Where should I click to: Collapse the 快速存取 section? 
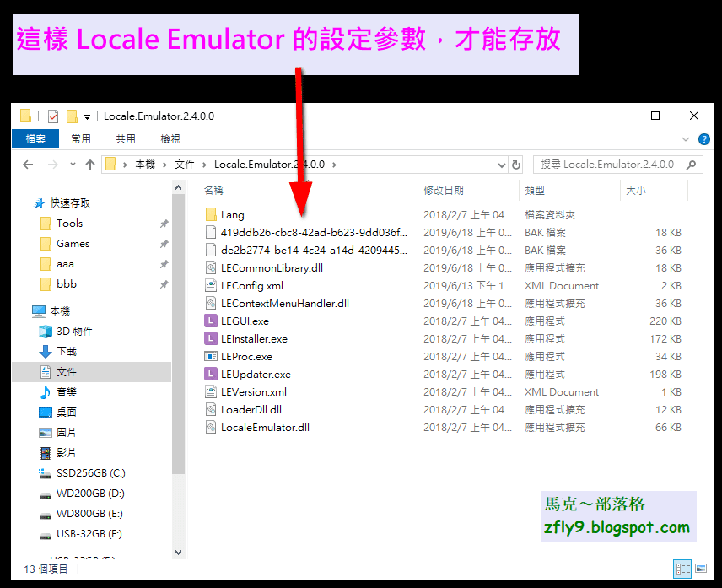[x=24, y=203]
